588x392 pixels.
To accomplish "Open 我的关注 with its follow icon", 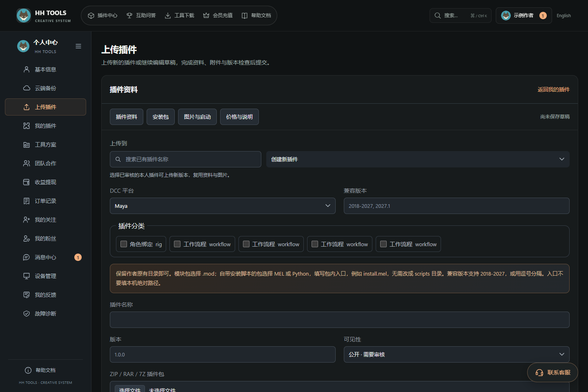I will (x=27, y=220).
